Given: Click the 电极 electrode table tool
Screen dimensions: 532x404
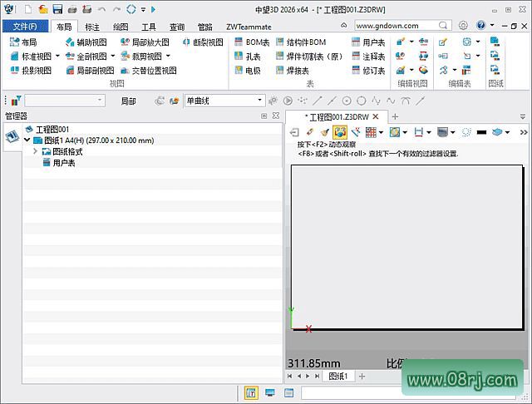Looking at the screenshot, I should pos(248,70).
